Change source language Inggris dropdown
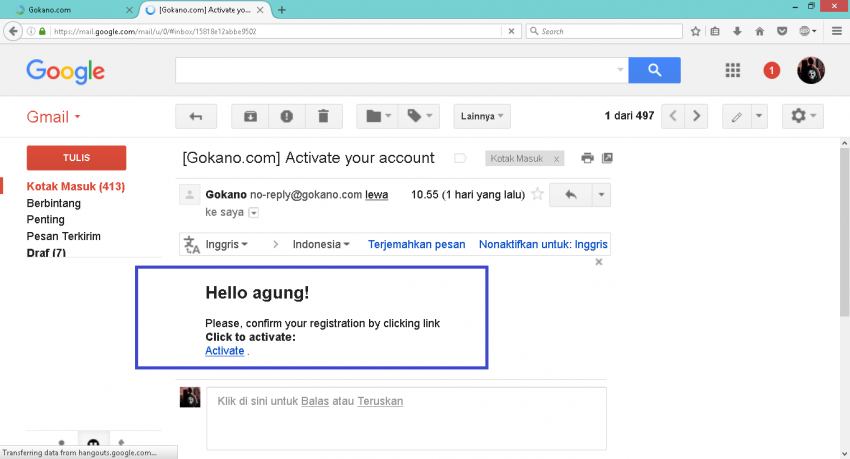Screen dimensions: 850x459 tap(227, 244)
